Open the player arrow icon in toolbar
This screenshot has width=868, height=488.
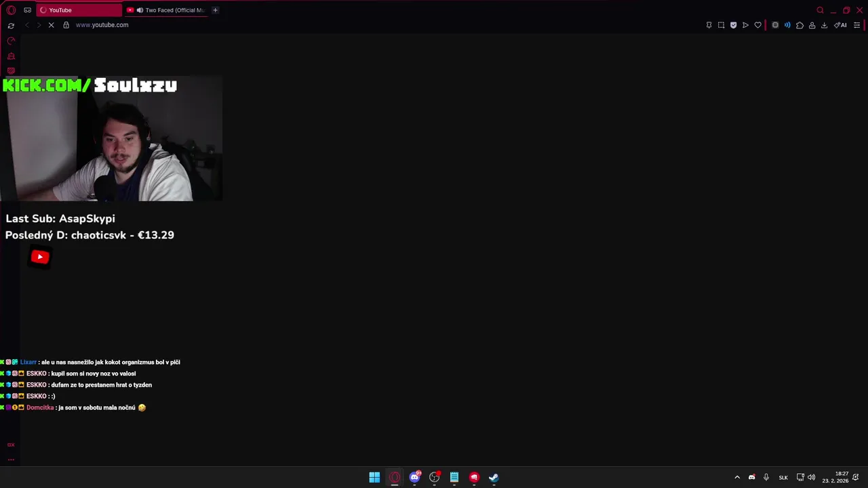pos(745,25)
